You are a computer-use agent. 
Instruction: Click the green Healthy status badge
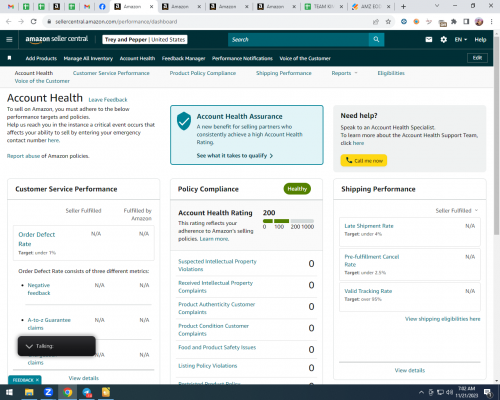[x=297, y=189]
